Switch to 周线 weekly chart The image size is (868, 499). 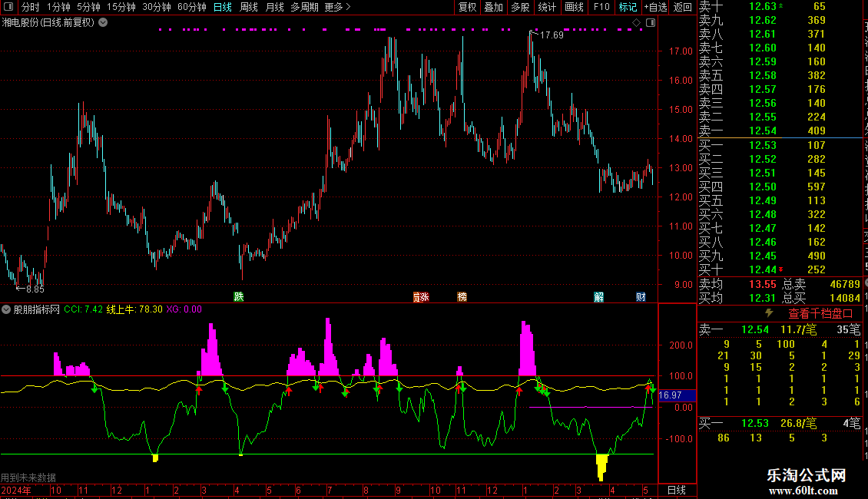(249, 7)
